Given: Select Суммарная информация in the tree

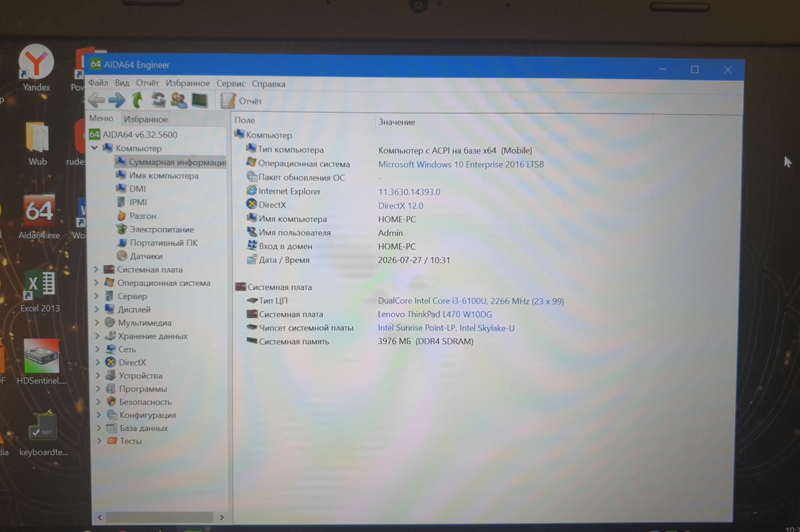Looking at the screenshot, I should tap(171, 162).
